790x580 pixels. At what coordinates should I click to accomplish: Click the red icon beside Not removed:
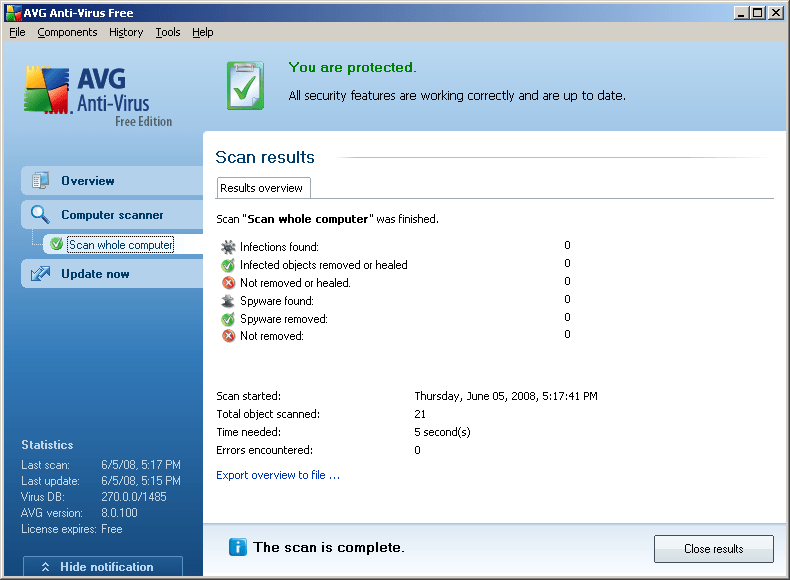tap(229, 336)
